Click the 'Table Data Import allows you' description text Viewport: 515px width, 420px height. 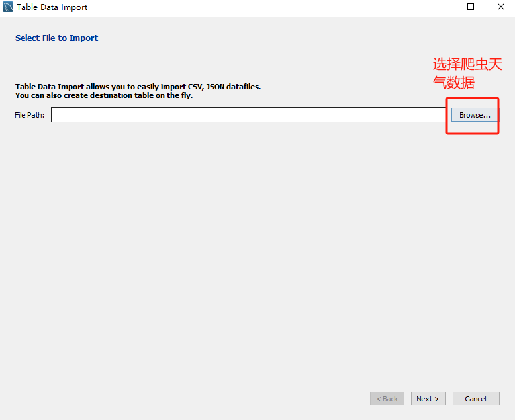138,87
